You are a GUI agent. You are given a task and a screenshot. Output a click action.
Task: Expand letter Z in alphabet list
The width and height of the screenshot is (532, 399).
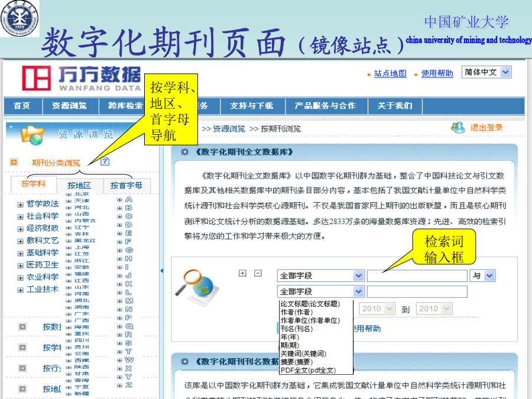(x=120, y=385)
